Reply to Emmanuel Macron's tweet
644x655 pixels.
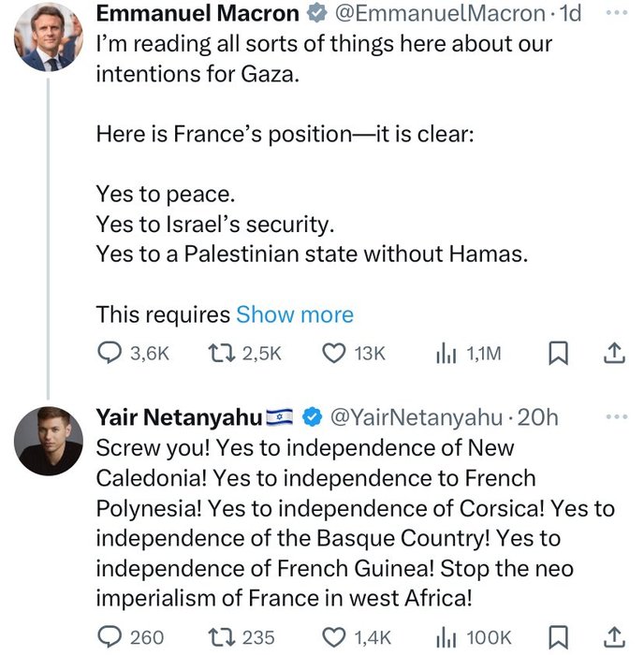coord(111,353)
